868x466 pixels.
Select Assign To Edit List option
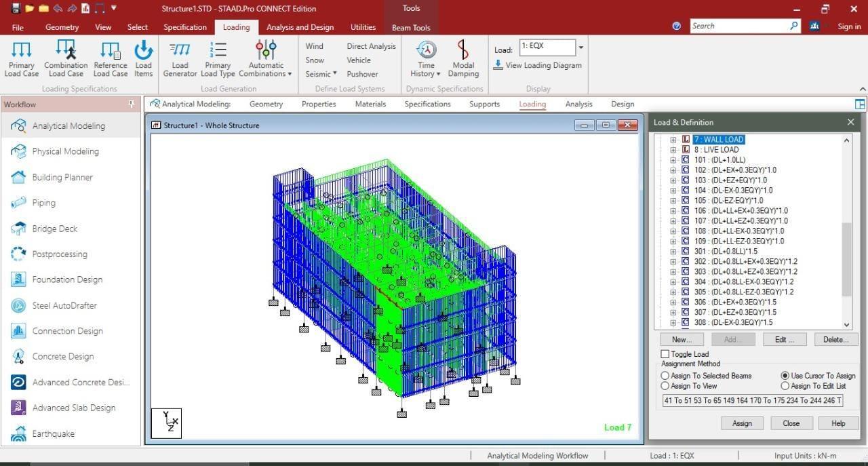point(785,386)
